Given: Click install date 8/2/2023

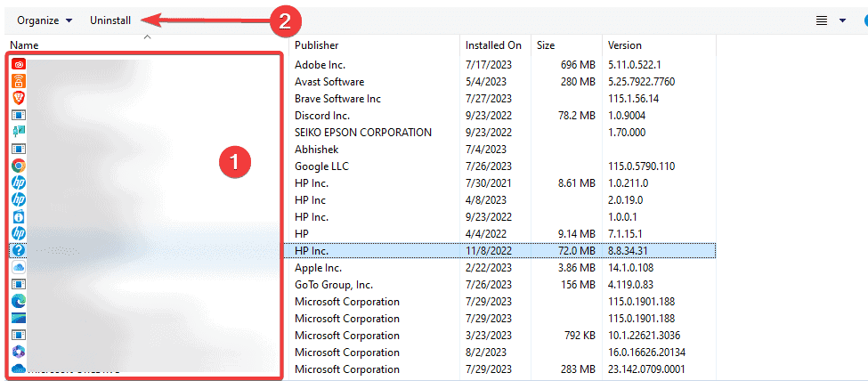Looking at the screenshot, I should click(485, 353).
